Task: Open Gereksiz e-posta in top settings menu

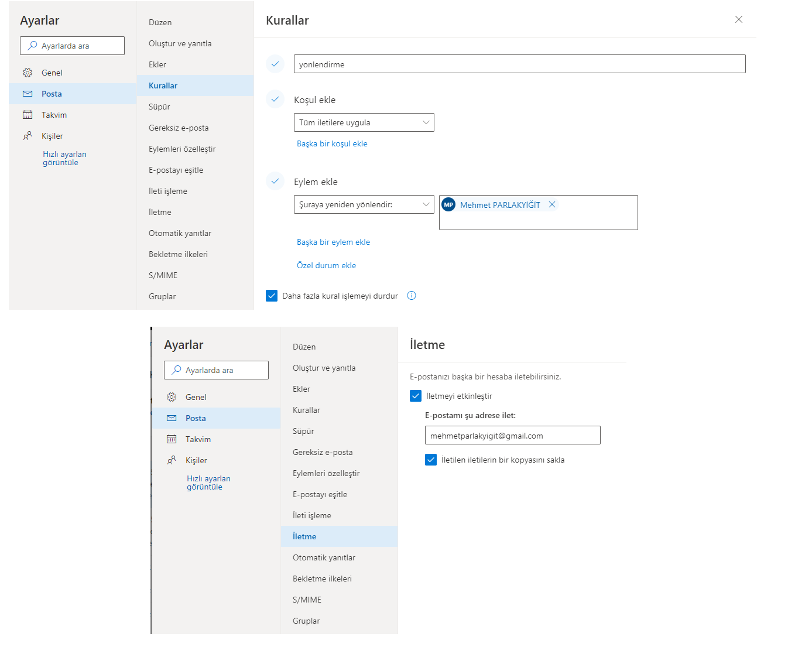Action: [196, 128]
